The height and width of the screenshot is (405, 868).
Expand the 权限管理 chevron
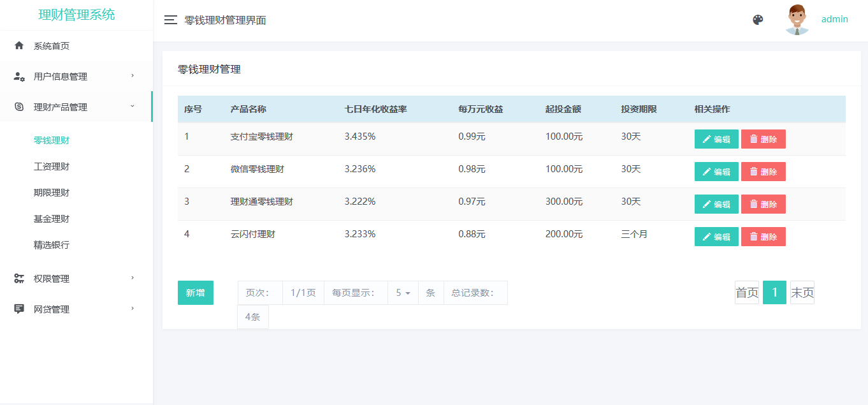(x=133, y=278)
